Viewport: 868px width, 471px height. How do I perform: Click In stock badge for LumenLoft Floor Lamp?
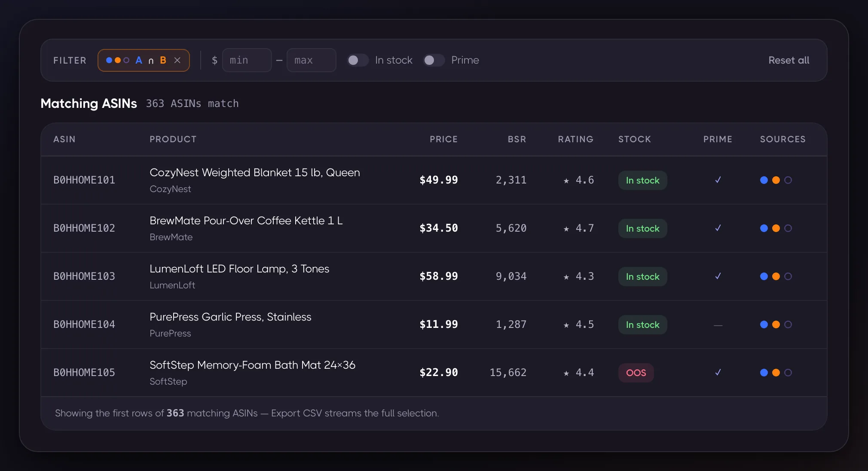click(x=642, y=276)
